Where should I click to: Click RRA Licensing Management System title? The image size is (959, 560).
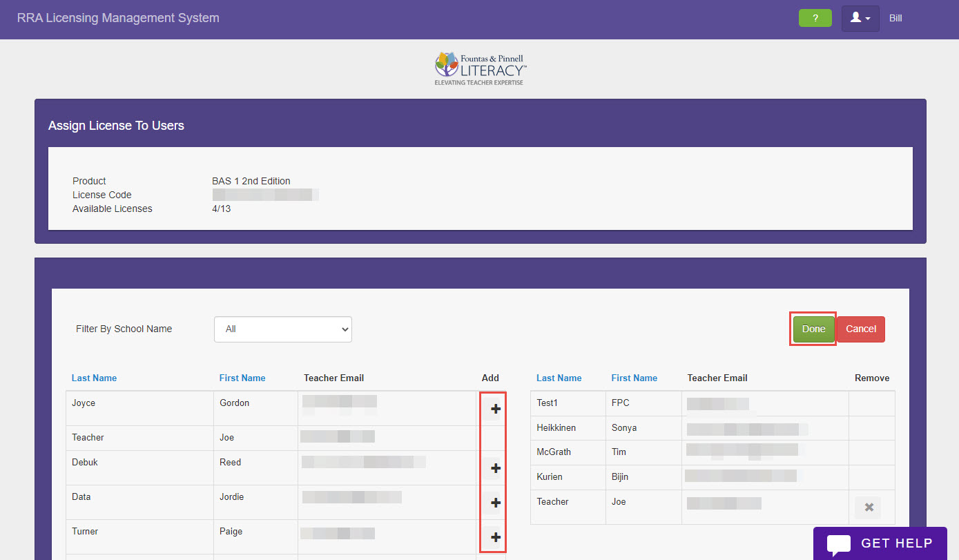117,18
